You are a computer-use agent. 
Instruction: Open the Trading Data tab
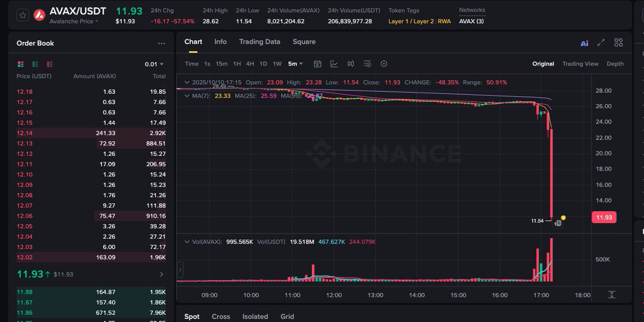260,42
